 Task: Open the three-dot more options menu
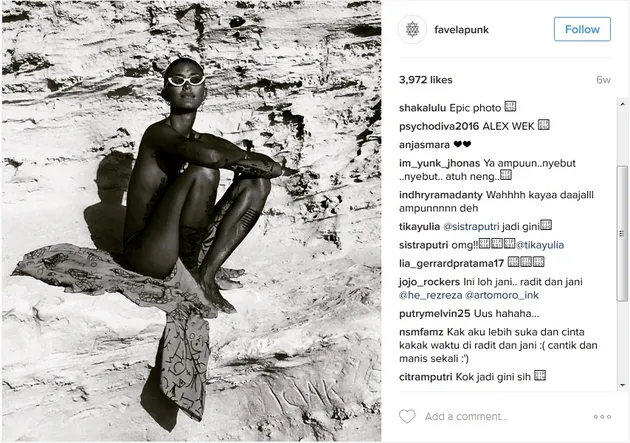tap(602, 417)
